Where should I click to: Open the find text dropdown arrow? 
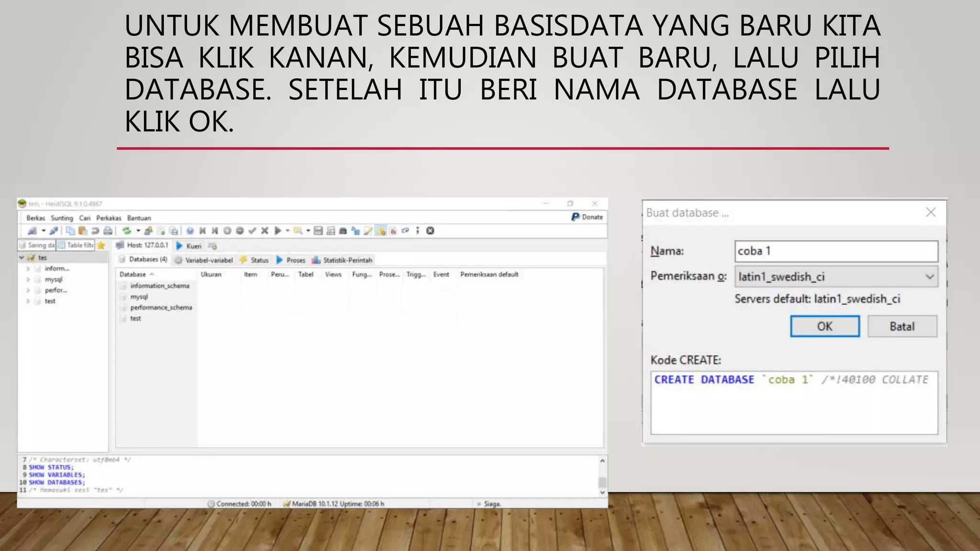click(308, 231)
